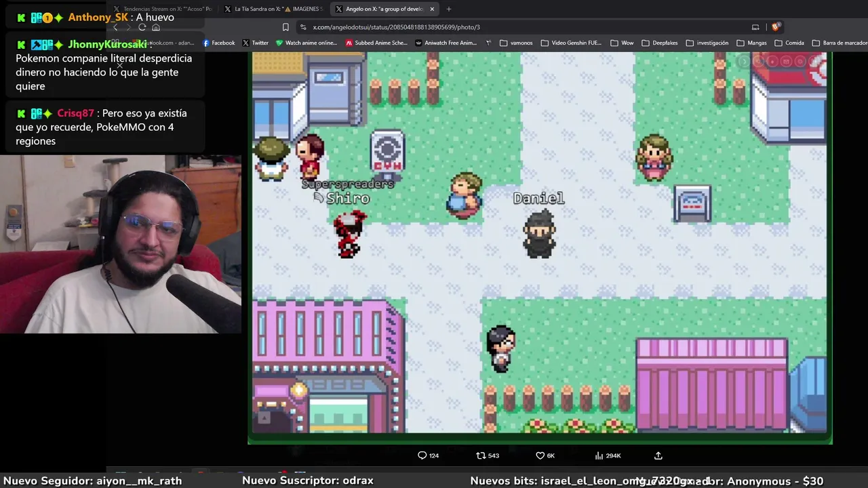The image size is (868, 488).
Task: Like the post showing 6K likes
Action: point(545,455)
